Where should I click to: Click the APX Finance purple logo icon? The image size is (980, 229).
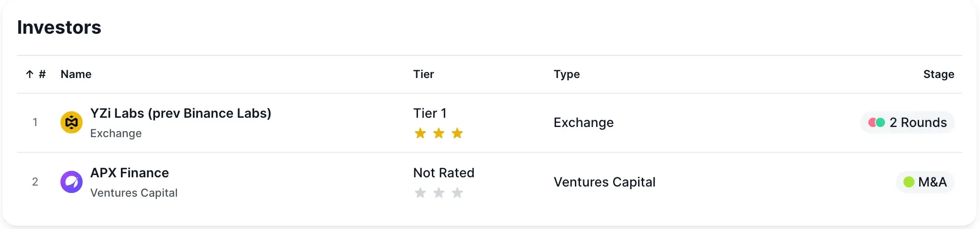tap(72, 182)
